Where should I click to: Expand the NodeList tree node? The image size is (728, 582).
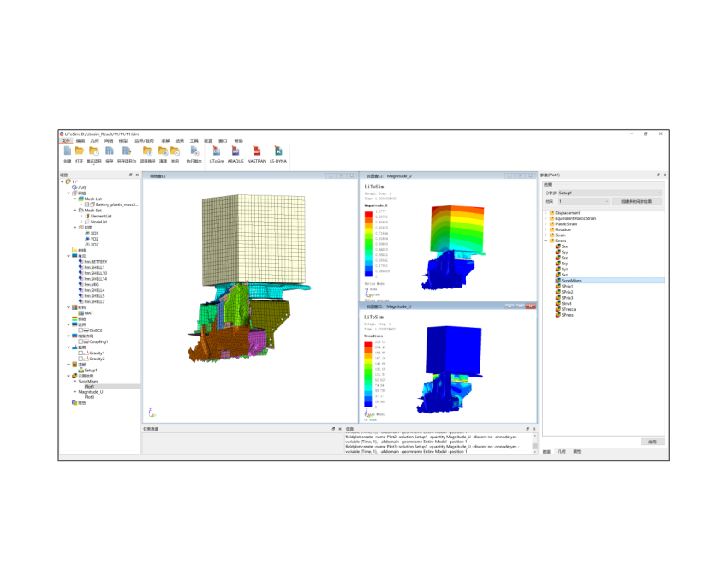click(81, 222)
